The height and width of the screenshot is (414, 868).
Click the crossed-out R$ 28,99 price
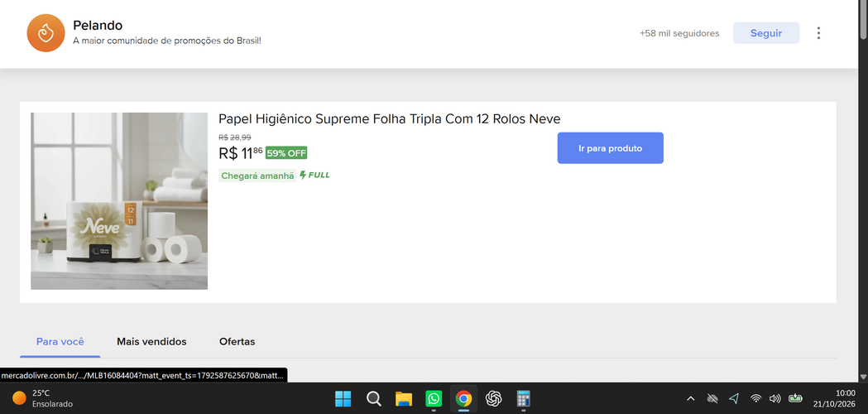235,137
